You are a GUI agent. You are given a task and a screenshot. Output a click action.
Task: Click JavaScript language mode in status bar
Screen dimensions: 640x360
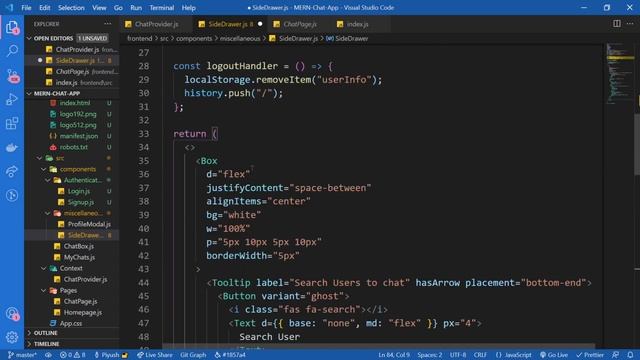[x=513, y=355]
